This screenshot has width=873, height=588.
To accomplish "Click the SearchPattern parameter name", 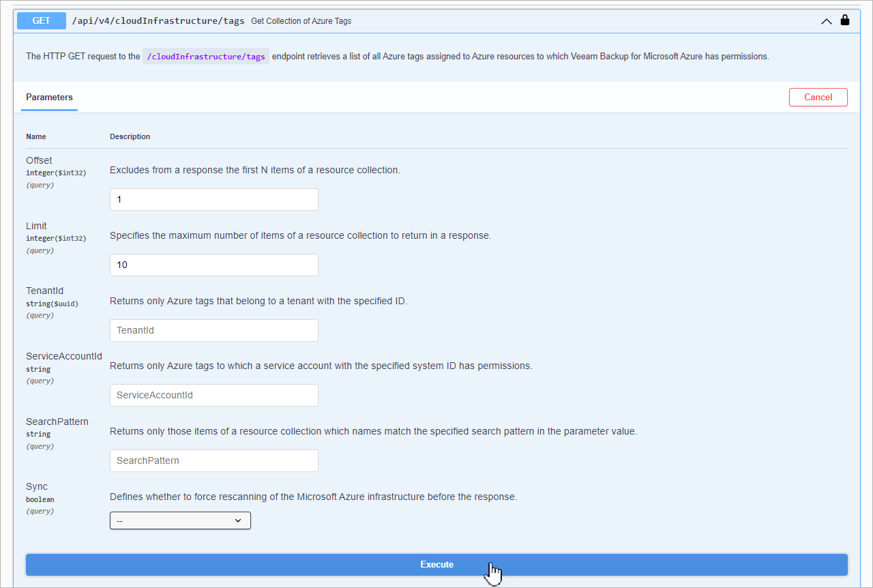I will point(57,422).
